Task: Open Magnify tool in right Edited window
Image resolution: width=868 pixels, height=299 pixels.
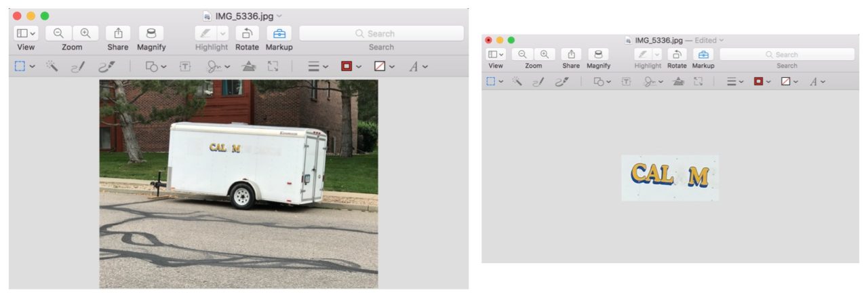Action: (x=598, y=54)
